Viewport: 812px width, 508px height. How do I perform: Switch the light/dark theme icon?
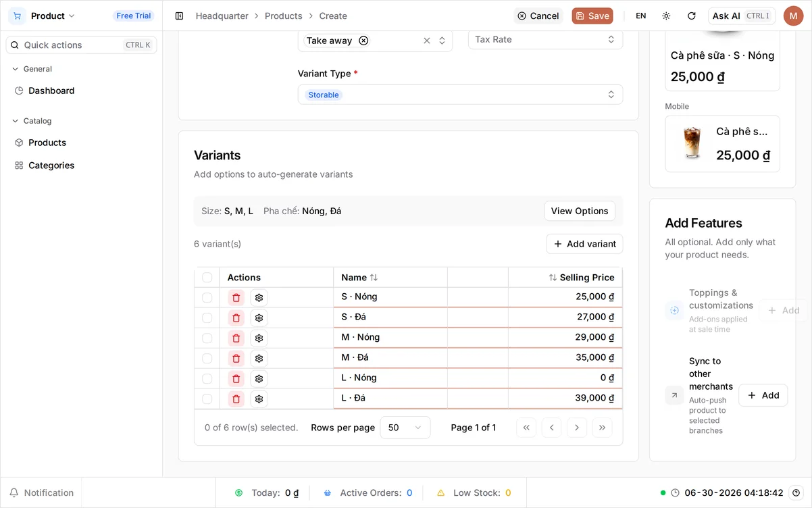(x=666, y=16)
